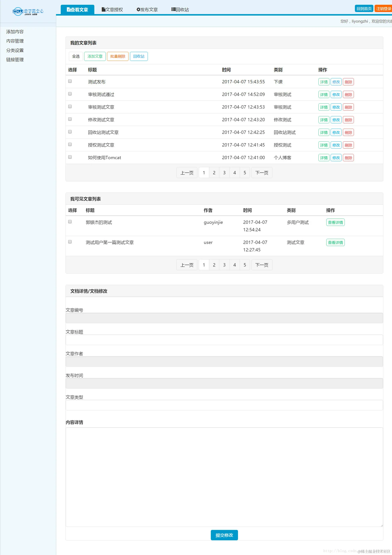Click the 文章编号 field
392x555 pixels.
tap(224, 318)
